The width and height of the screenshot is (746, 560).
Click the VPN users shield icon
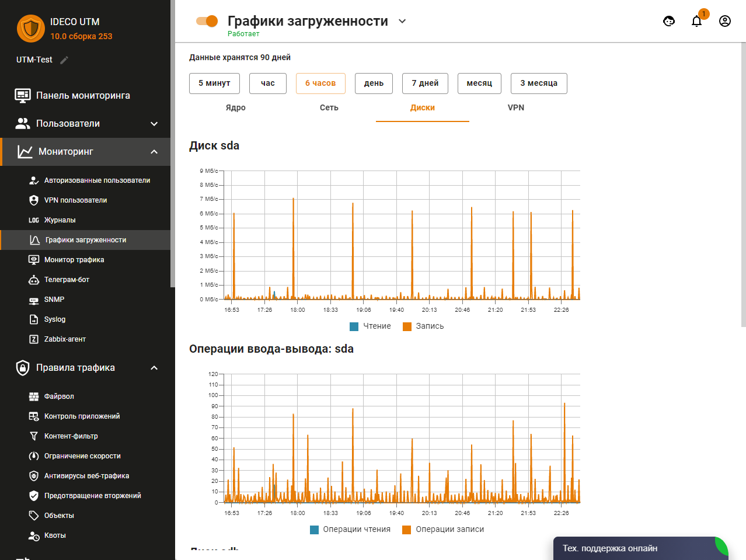pos(34,200)
